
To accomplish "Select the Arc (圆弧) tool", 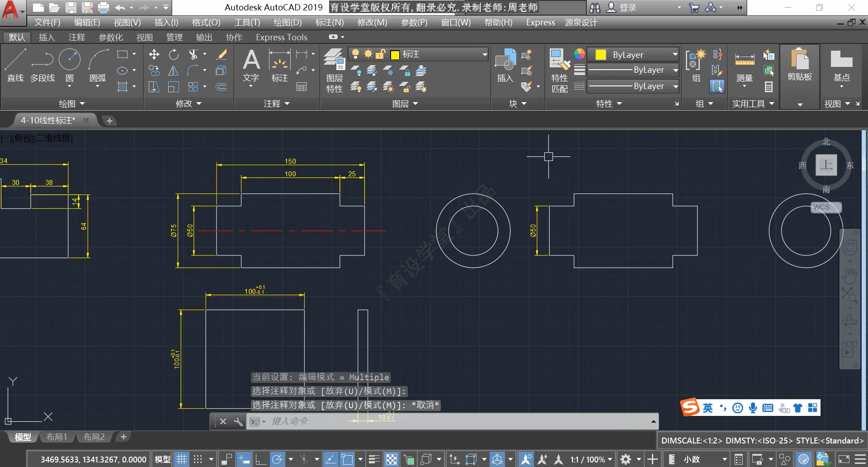I will (x=98, y=66).
